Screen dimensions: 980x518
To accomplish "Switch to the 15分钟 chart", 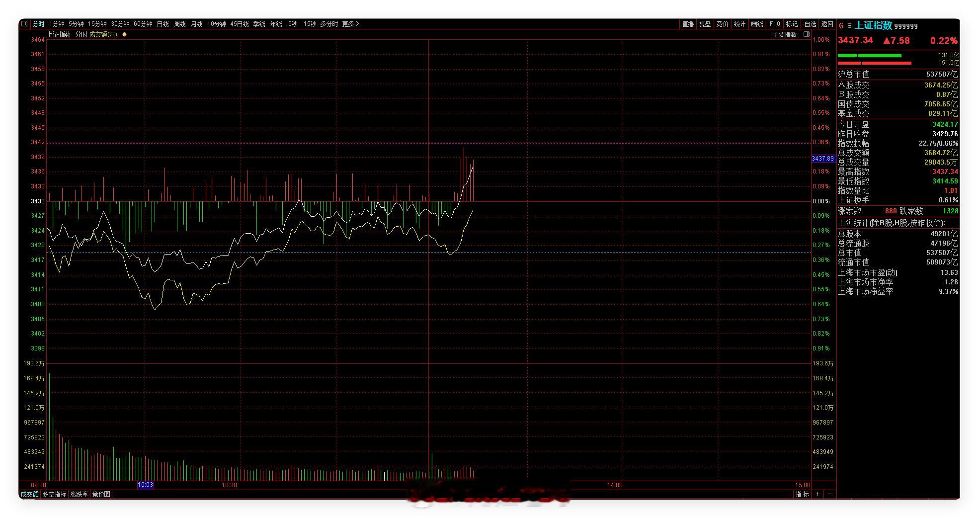I will point(97,24).
